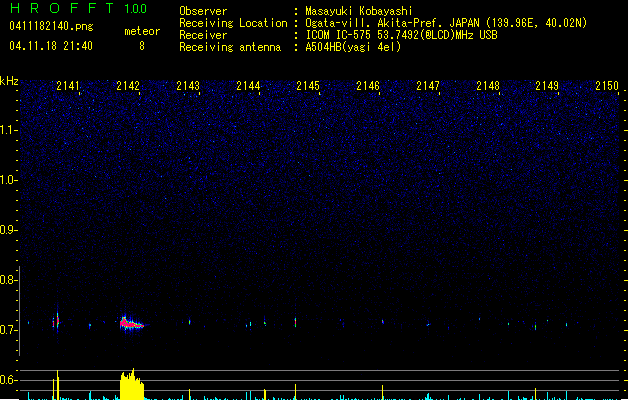Select the file name 0411182140.png
The height and width of the screenshot is (400, 629).
pyautogui.click(x=50, y=26)
